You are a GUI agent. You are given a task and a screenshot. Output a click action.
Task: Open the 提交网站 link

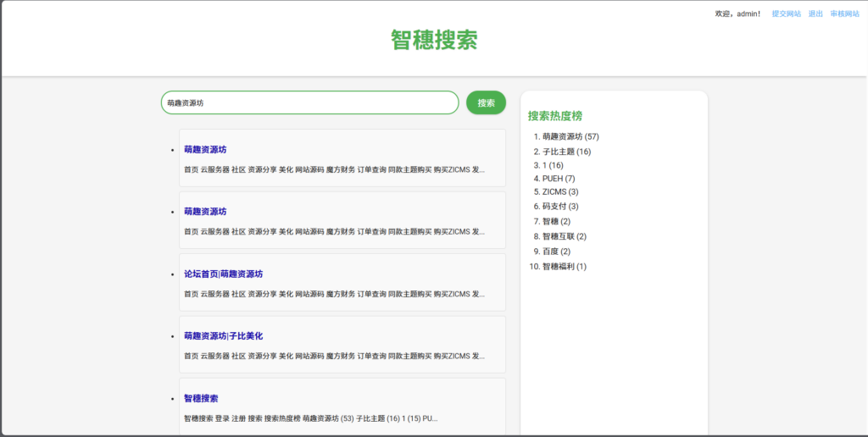pos(786,14)
